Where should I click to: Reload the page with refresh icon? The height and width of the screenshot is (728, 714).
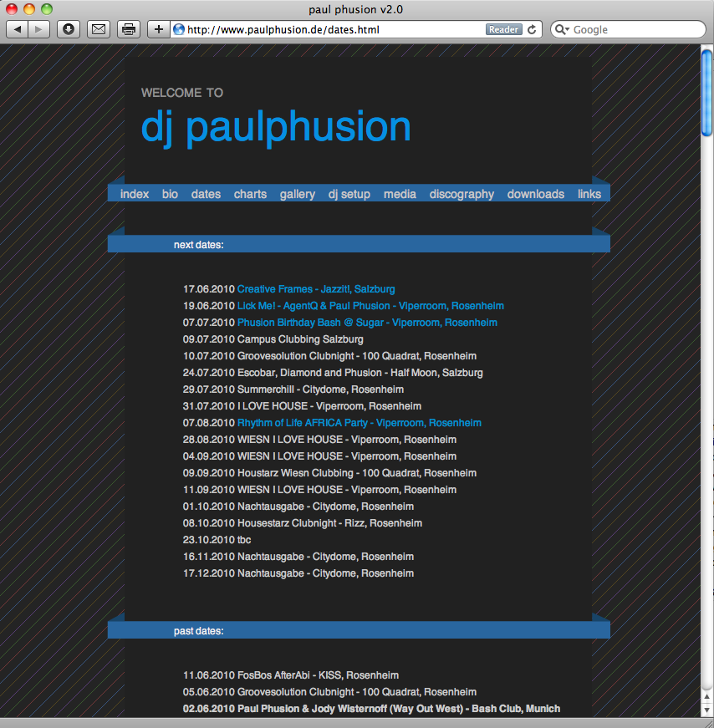coord(532,30)
